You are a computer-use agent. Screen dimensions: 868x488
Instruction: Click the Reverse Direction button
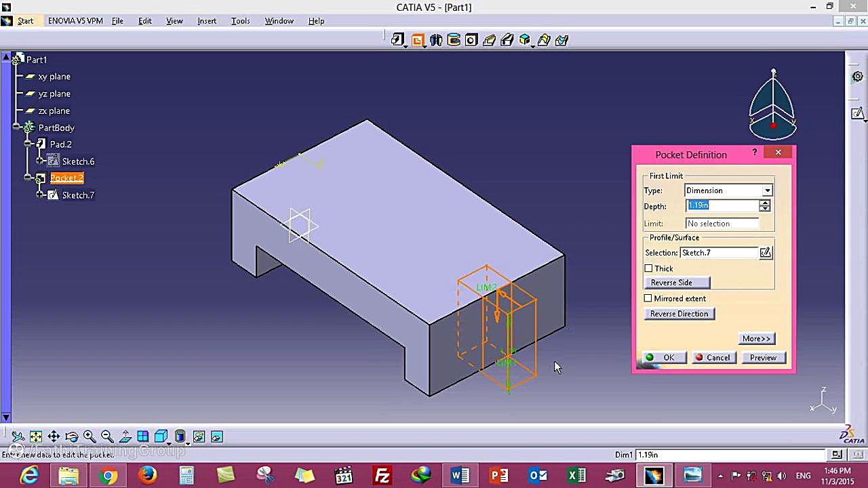[679, 314]
